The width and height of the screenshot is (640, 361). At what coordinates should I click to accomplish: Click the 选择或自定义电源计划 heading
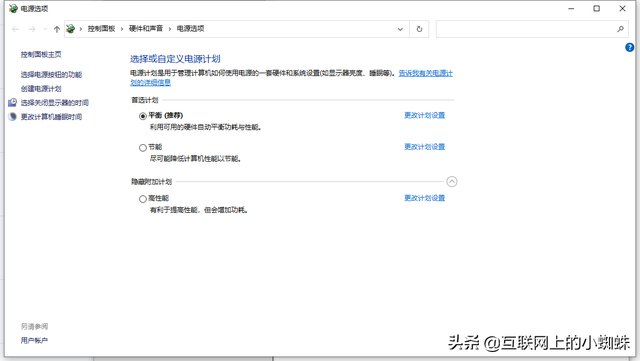pos(175,59)
